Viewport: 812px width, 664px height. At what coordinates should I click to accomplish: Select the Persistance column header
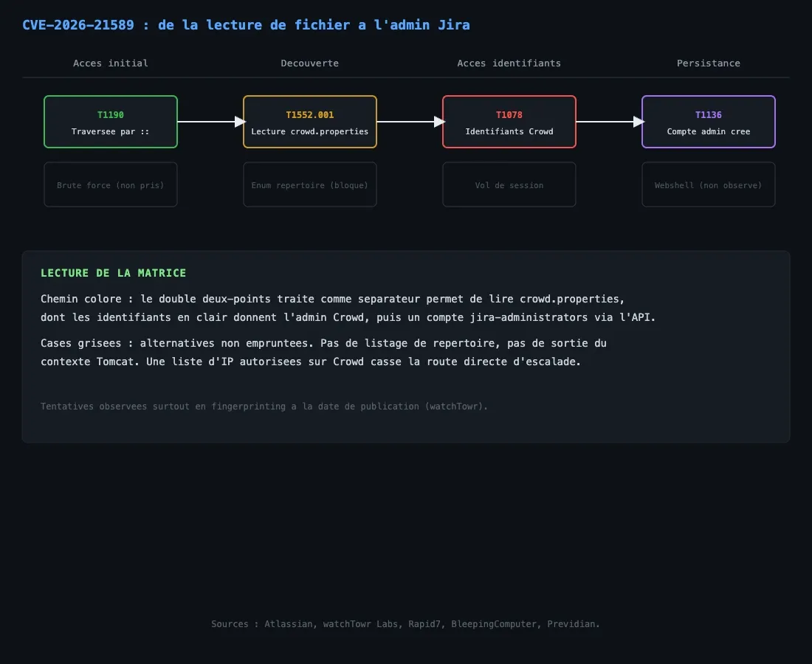pos(709,63)
